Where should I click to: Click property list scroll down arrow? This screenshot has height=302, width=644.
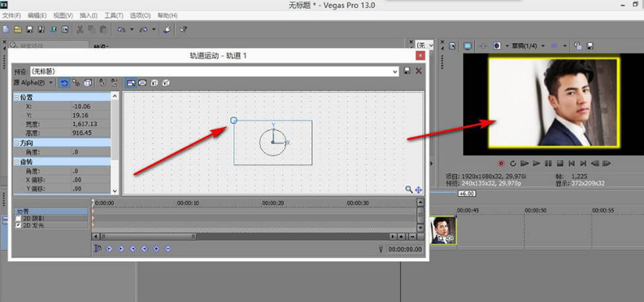tap(115, 191)
